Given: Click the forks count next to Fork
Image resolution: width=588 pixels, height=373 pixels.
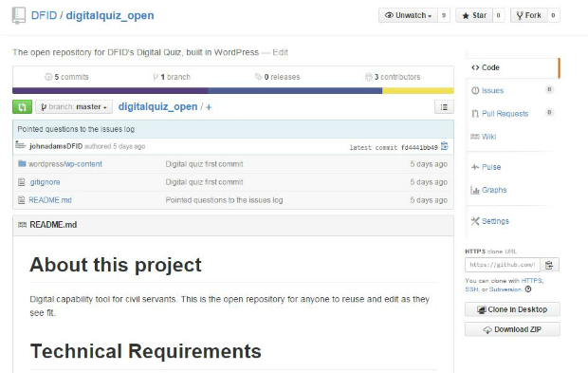Looking at the screenshot, I should [553, 15].
